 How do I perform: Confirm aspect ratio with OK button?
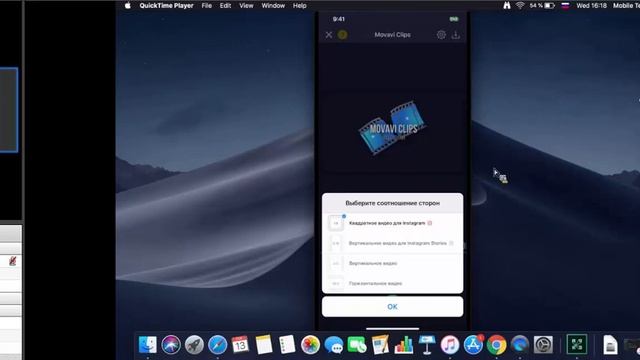coord(392,307)
